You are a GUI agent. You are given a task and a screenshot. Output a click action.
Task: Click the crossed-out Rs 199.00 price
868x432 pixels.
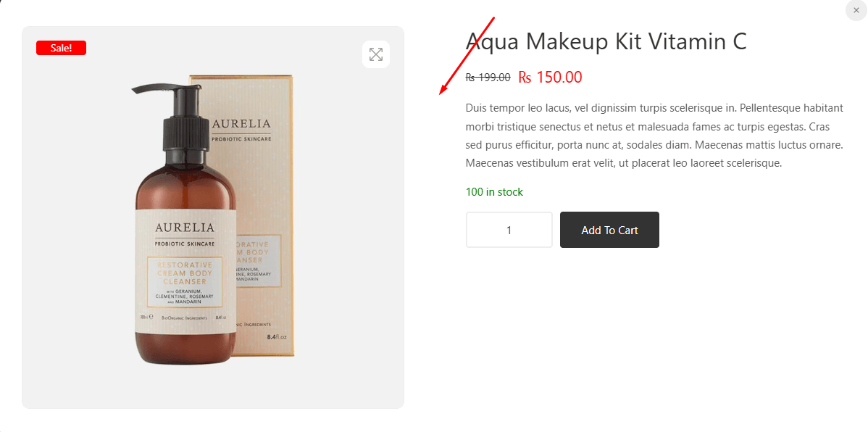488,78
